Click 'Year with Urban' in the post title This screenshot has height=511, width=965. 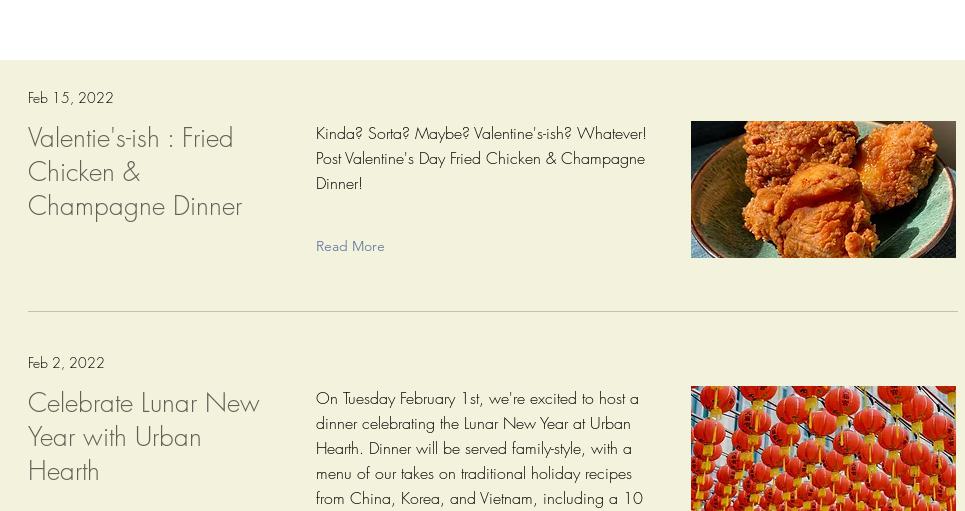point(114,437)
